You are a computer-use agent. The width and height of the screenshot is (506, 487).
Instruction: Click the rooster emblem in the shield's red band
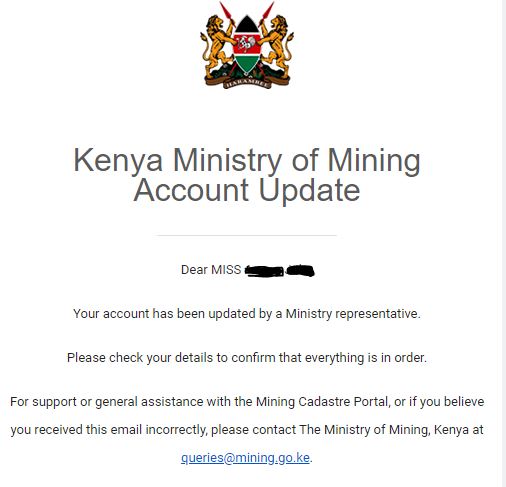(246, 43)
